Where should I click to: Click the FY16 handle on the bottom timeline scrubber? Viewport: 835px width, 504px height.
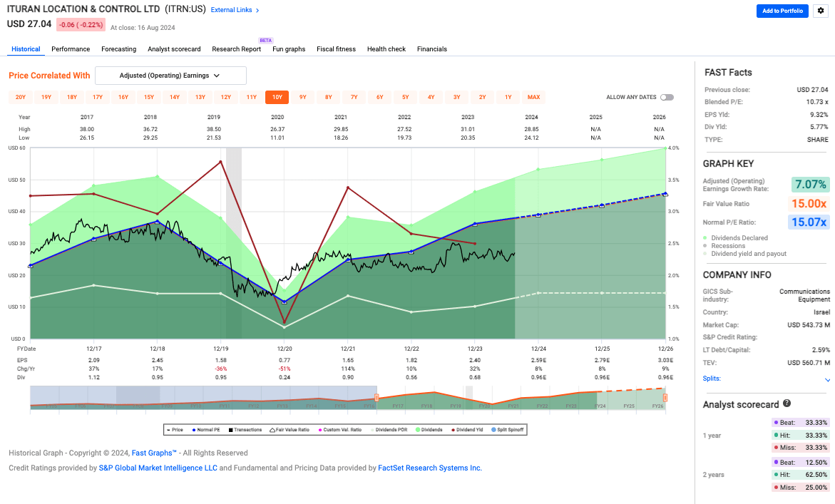pos(376,397)
